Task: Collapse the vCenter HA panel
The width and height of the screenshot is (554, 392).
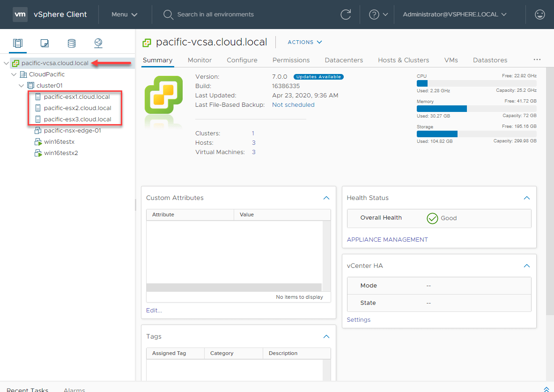Action: 527,266
